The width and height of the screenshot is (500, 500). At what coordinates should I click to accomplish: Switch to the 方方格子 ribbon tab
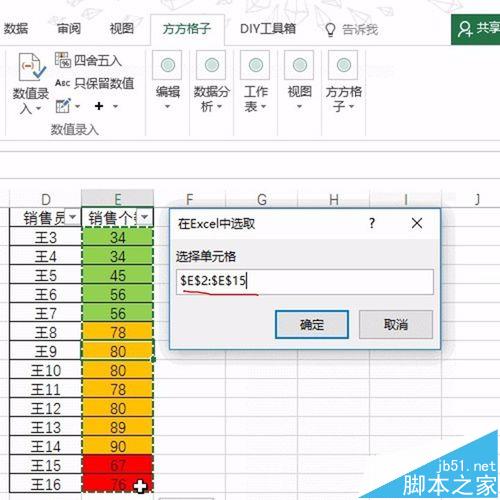[x=187, y=29]
